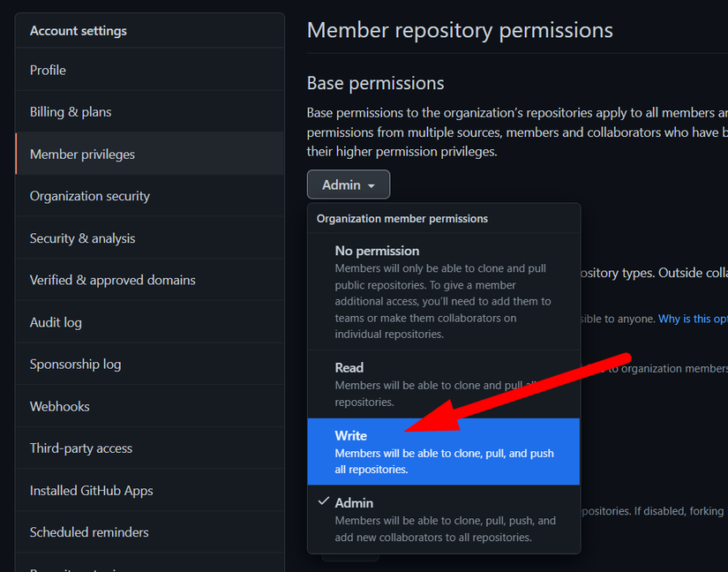Click the Base permissions heading
Screen dimensions: 728x572
[375, 83]
